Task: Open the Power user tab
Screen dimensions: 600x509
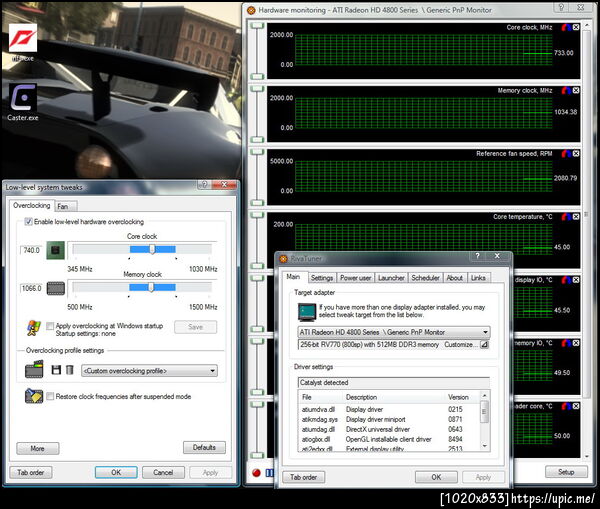Action: pos(355,278)
